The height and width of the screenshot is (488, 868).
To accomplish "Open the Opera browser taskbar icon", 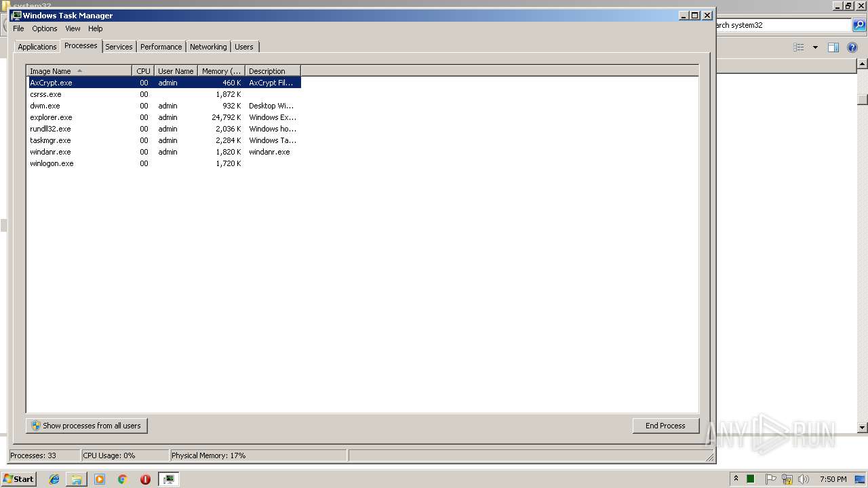I will click(145, 479).
